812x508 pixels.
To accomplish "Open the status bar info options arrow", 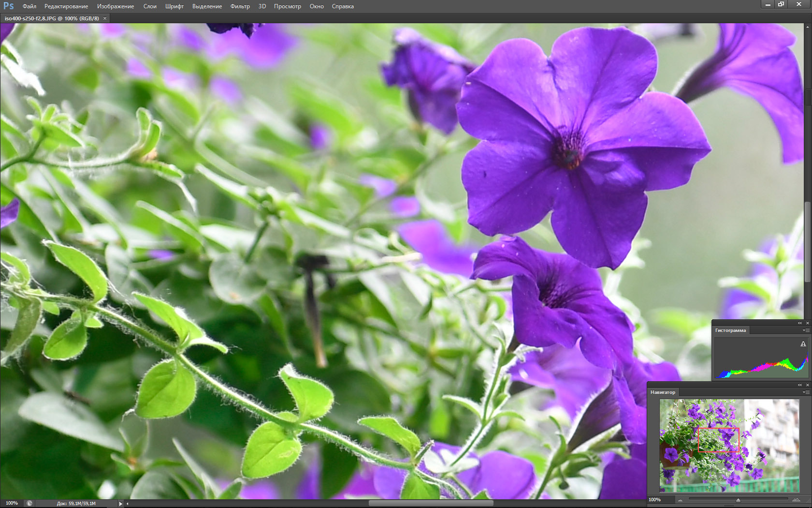I will 120,504.
